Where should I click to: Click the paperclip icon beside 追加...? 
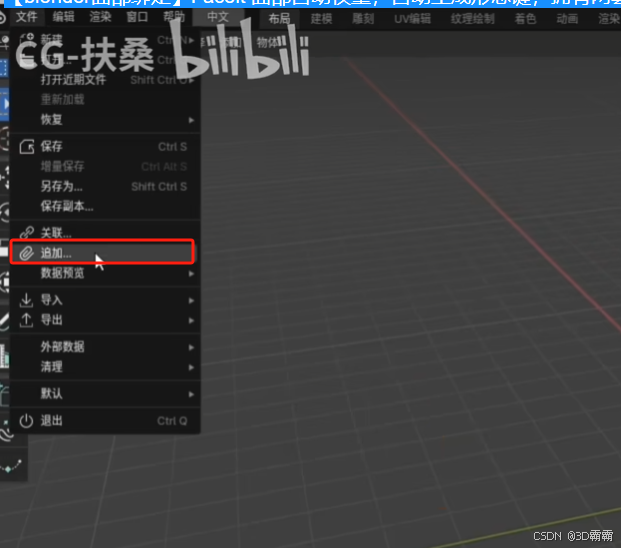tap(27, 253)
